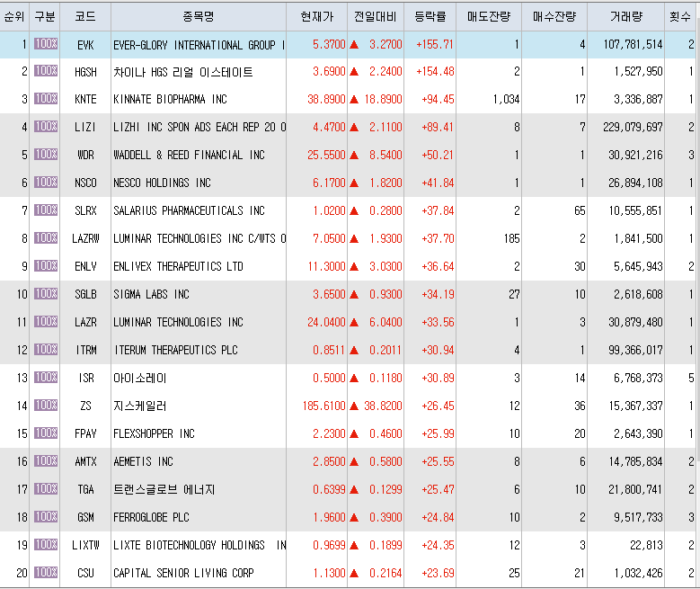Open NESCO HOLDINGS INC stock name

tap(162, 183)
